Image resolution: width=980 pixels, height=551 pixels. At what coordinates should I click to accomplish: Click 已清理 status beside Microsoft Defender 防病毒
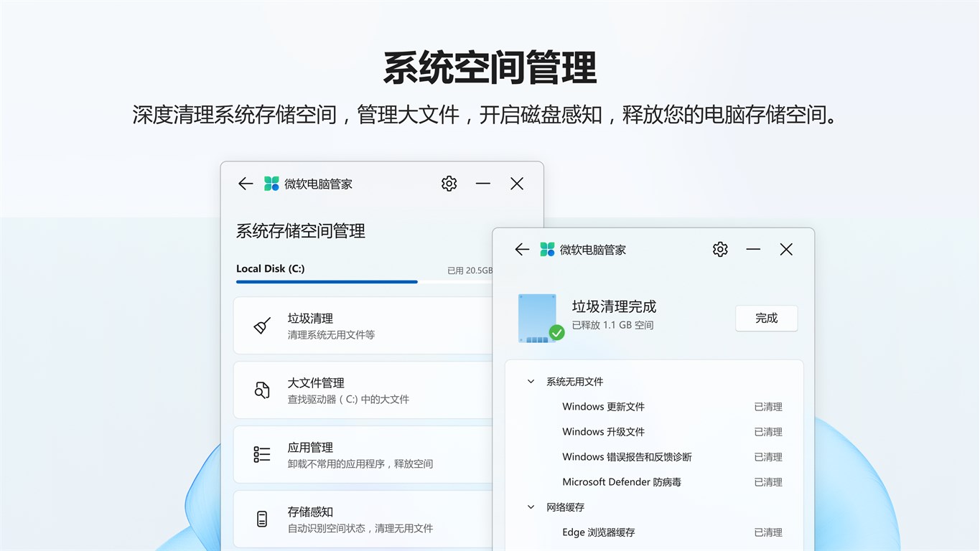pyautogui.click(x=768, y=482)
